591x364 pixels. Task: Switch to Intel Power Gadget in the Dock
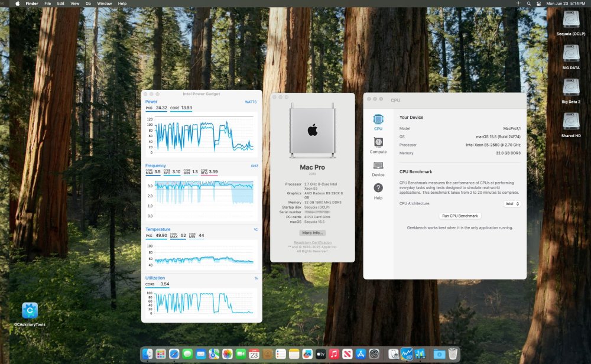tap(407, 353)
